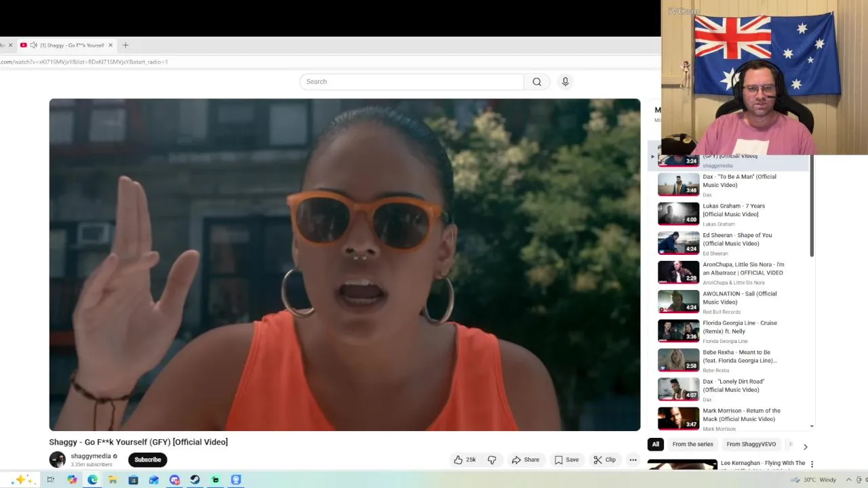Click the main video player

[x=344, y=264]
